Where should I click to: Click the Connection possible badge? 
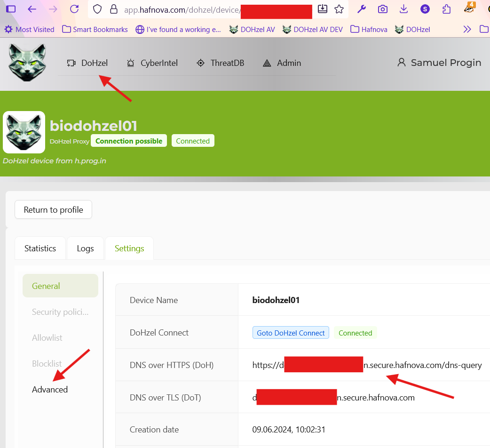129,141
